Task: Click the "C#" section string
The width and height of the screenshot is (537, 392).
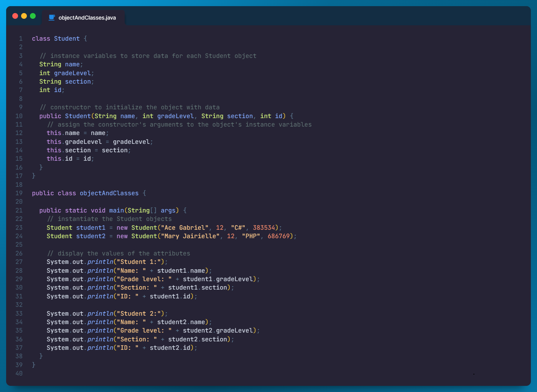Action: 238,228
